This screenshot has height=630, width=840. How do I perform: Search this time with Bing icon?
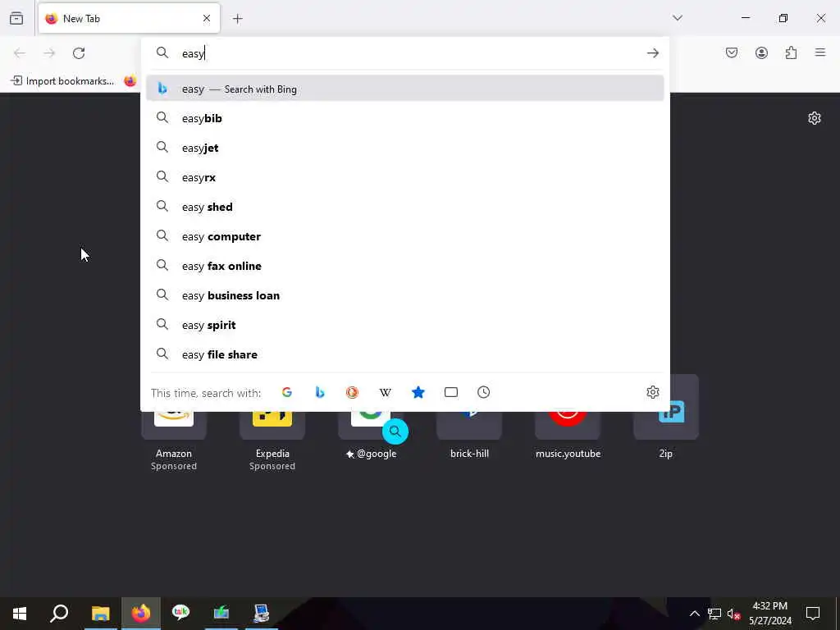(x=320, y=392)
